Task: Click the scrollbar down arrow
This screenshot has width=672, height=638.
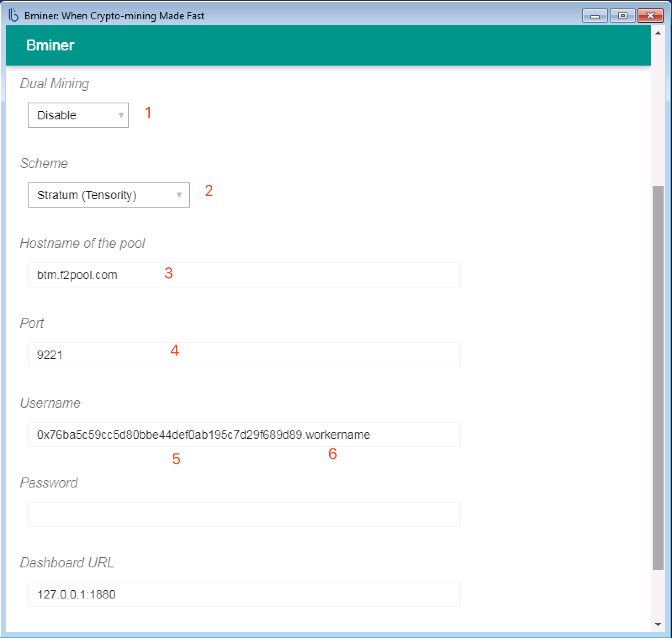Action: pyautogui.click(x=658, y=625)
